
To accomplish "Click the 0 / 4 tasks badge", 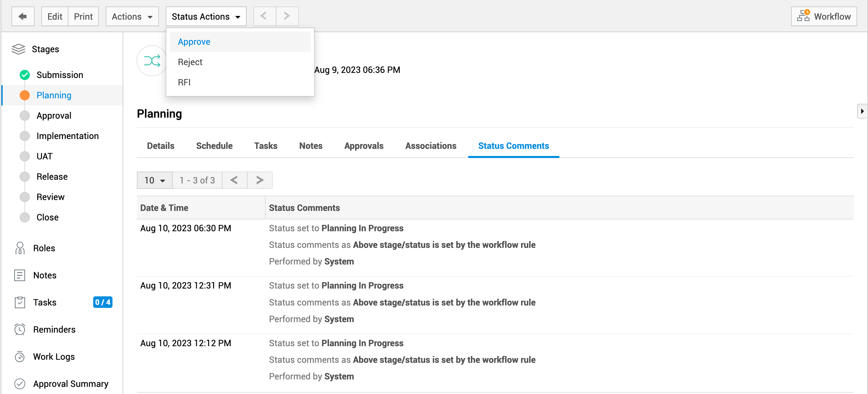I will 103,302.
